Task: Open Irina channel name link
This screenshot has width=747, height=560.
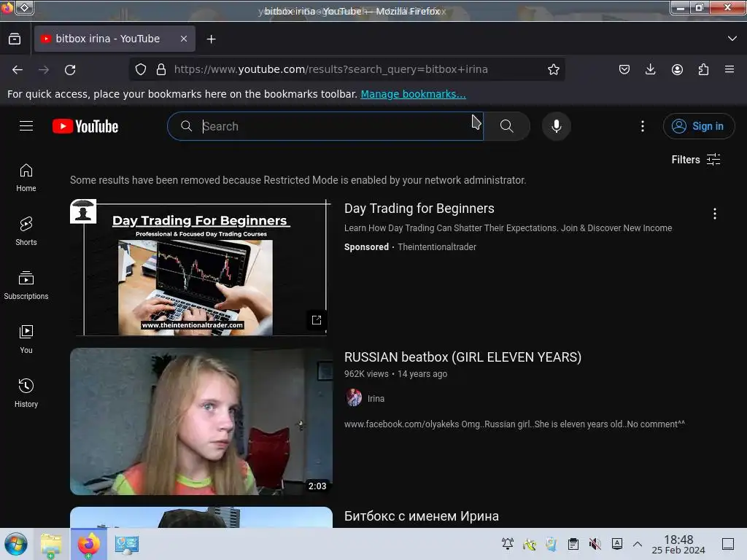Action: [376, 399]
